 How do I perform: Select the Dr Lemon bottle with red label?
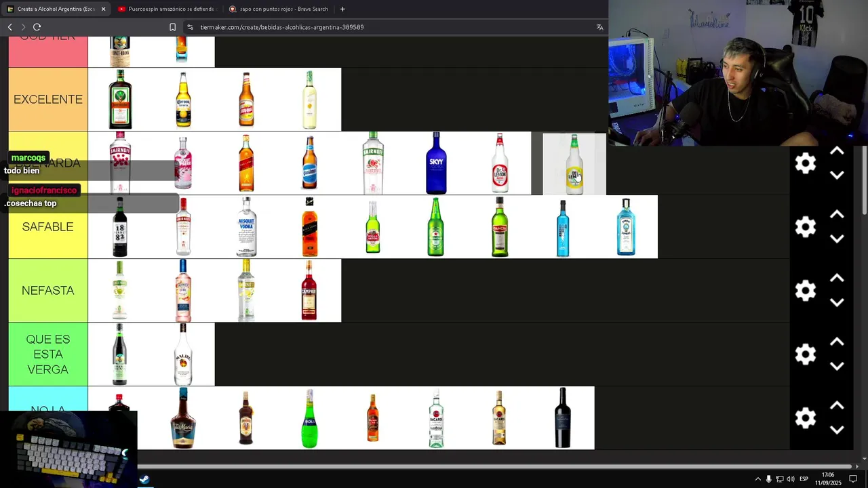499,163
